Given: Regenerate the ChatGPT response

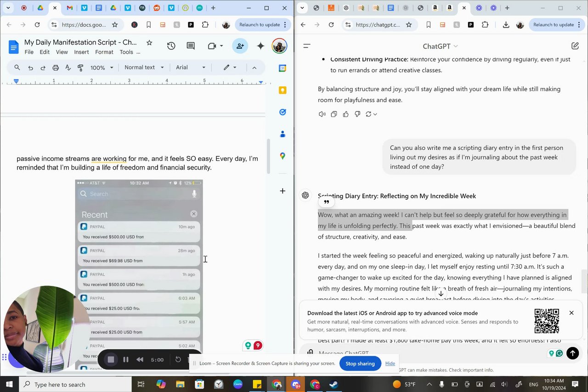Looking at the screenshot, I should pos(368,114).
